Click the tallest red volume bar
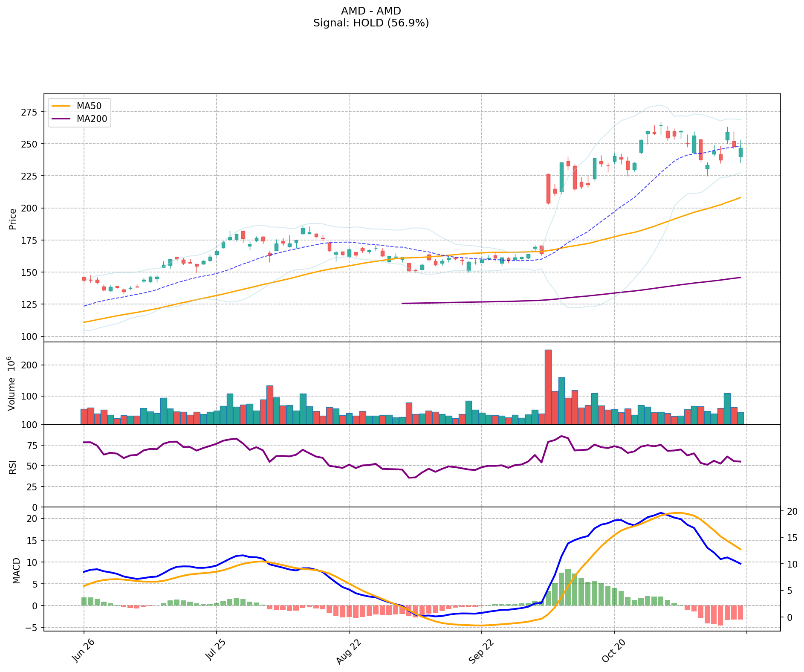The image size is (804, 672). 548,386
